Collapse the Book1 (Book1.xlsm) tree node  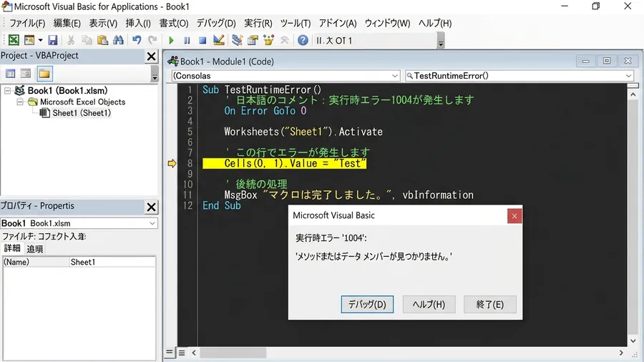7,91
